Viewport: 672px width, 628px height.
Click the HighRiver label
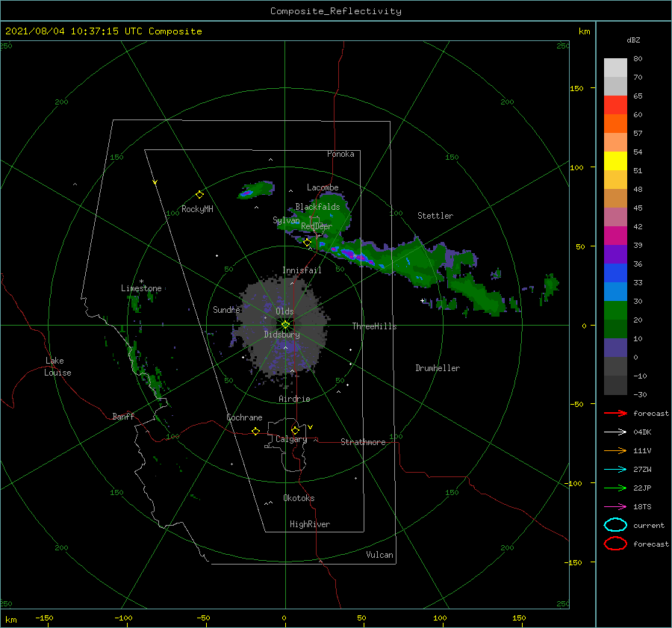310,524
